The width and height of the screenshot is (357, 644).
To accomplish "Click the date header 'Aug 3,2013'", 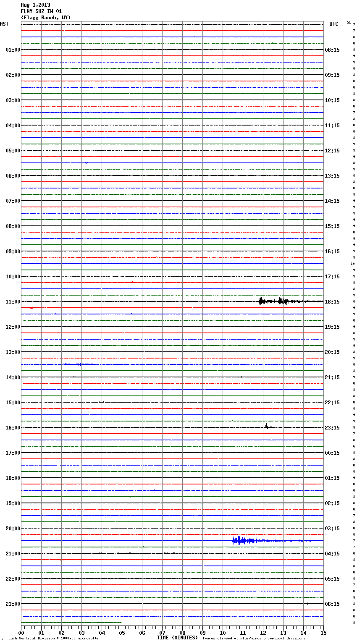I will [x=35, y=5].
